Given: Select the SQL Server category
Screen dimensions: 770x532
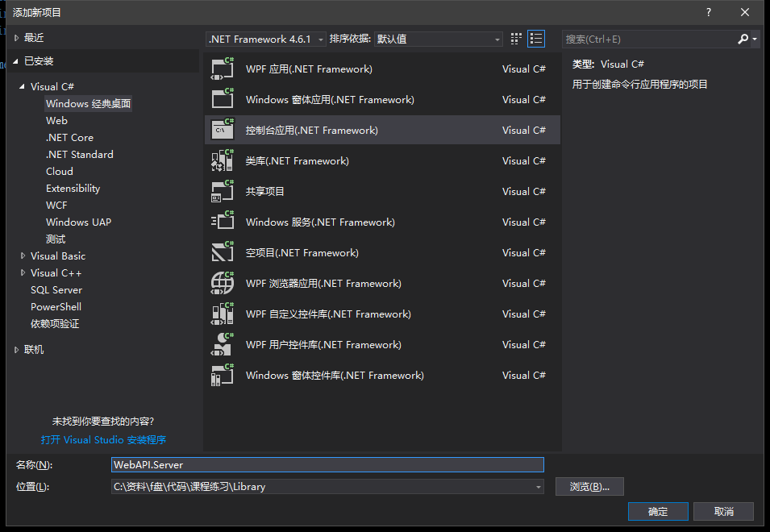Looking at the screenshot, I should pos(56,290).
